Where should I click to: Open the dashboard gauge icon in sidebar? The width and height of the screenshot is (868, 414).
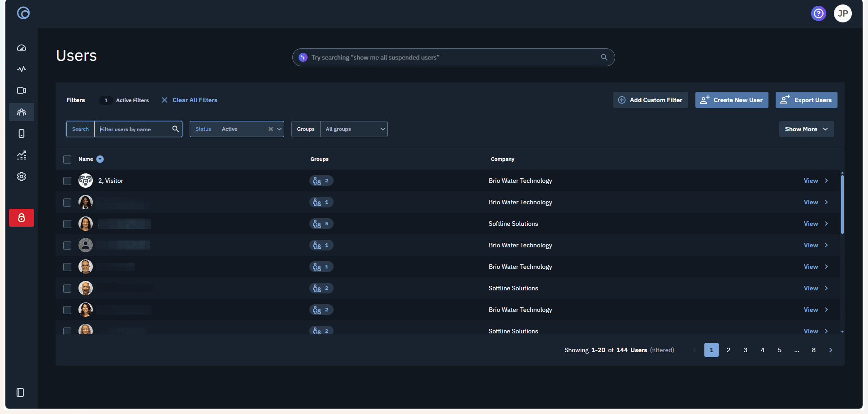pos(22,47)
